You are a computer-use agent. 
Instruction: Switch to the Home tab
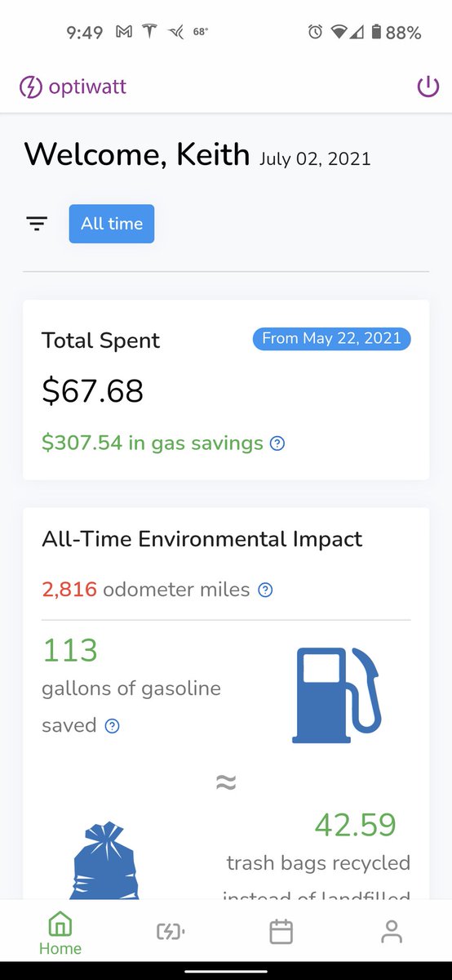pos(60,936)
